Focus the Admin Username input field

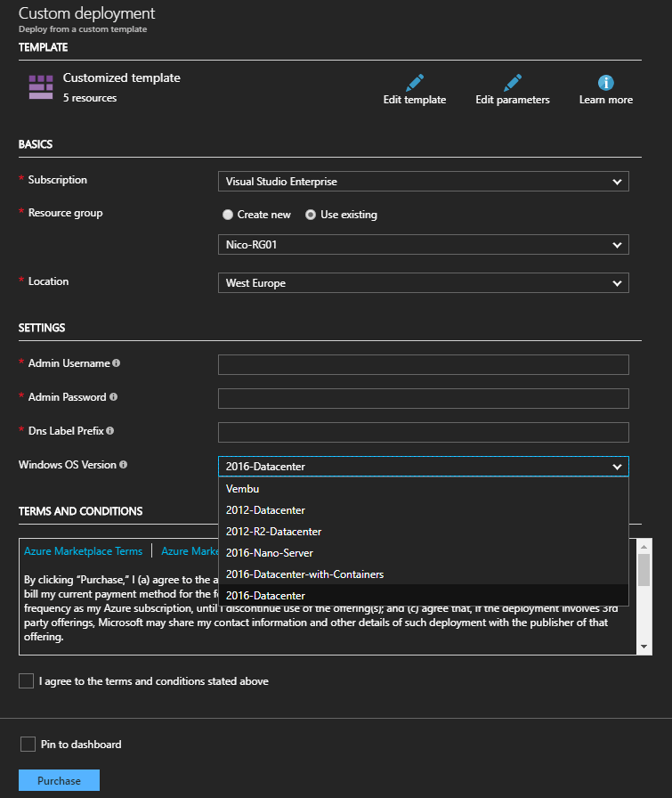point(424,365)
